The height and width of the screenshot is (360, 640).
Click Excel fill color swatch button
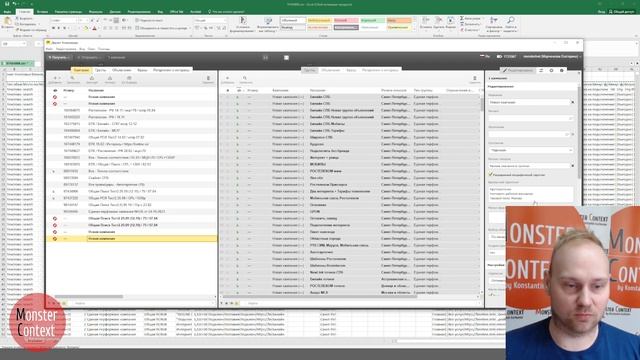[85, 28]
